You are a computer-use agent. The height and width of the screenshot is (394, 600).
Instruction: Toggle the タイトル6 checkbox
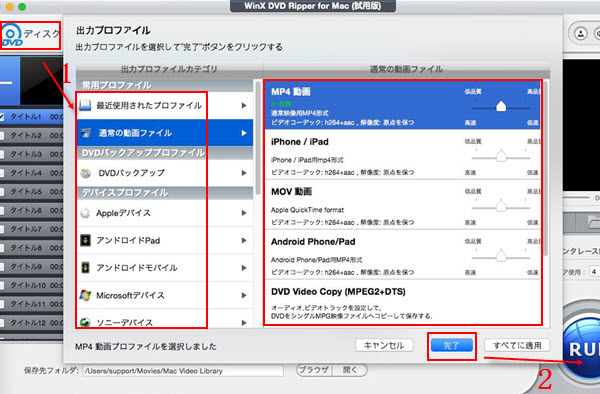[2, 210]
